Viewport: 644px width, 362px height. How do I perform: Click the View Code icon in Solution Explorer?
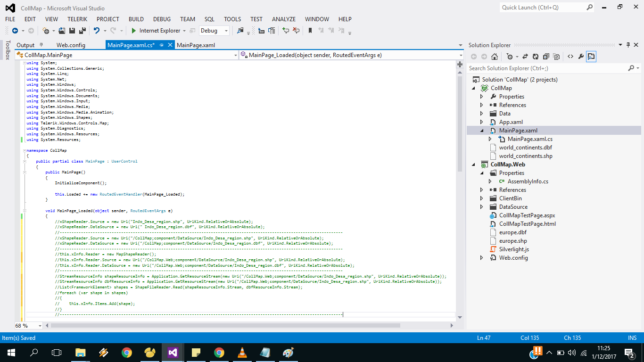pos(570,57)
